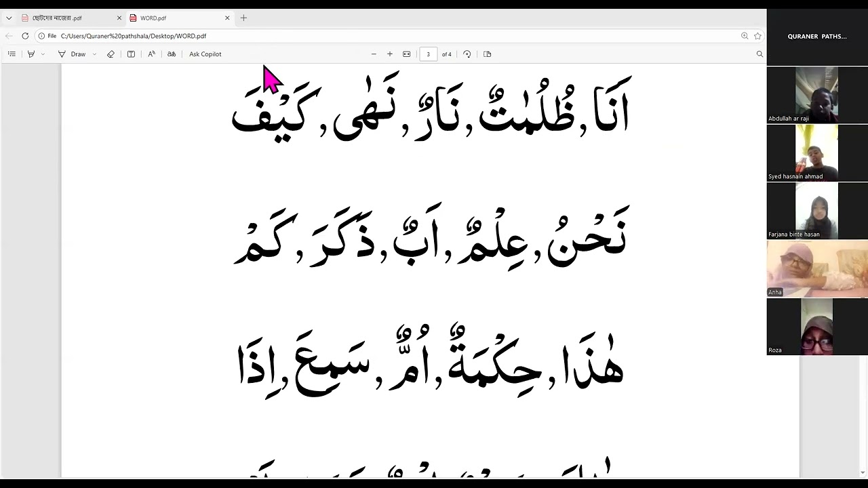This screenshot has height=488, width=868.
Task: Add a text box with the text icon
Action: point(131,54)
